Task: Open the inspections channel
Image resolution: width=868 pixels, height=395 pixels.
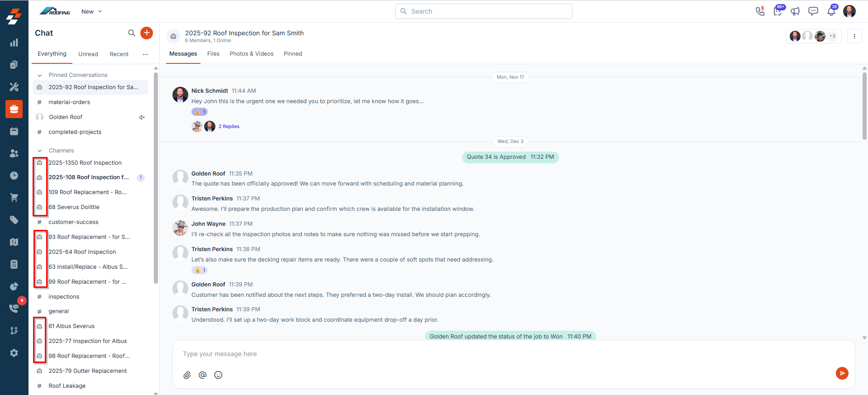Action: (x=91, y=297)
